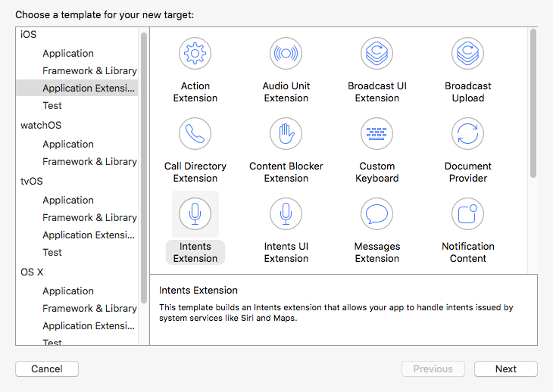This screenshot has height=392, width=553.
Task: Select Application Extension under tvOS
Action: [x=89, y=235]
